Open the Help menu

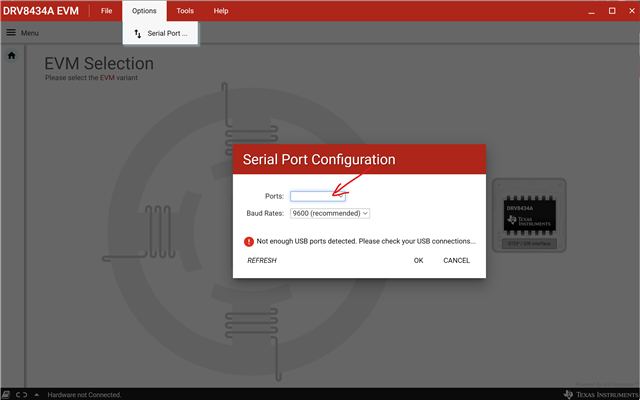click(x=221, y=11)
